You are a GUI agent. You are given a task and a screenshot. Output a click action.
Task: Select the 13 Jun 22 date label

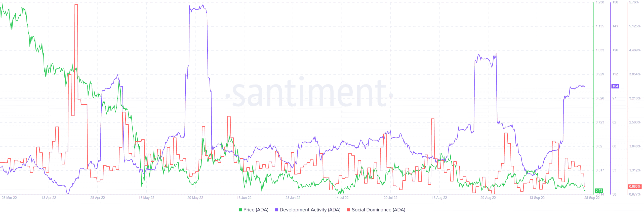point(244,198)
